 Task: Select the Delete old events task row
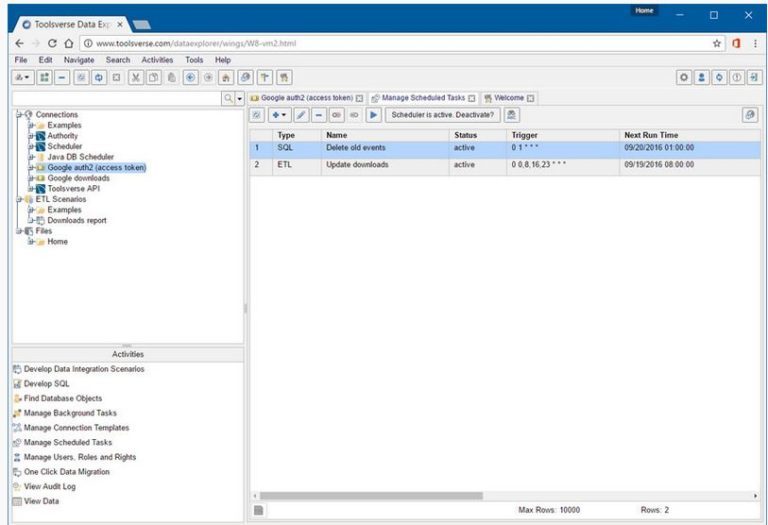505,148
